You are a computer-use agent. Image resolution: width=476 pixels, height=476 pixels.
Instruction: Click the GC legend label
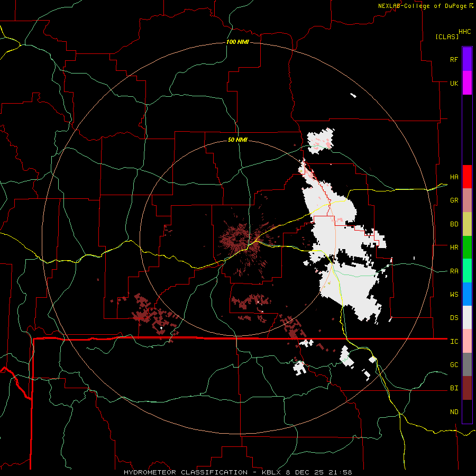pos(454,364)
